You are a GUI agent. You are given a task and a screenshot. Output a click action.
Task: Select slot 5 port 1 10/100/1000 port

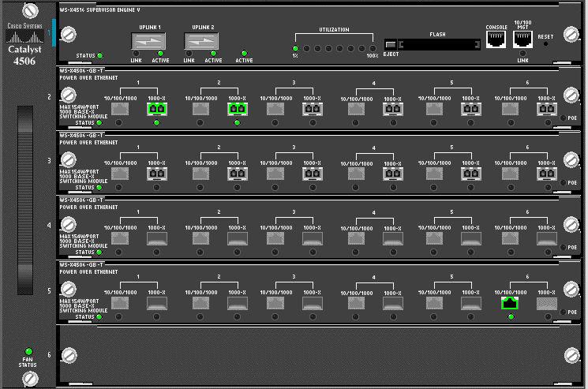pos(120,303)
